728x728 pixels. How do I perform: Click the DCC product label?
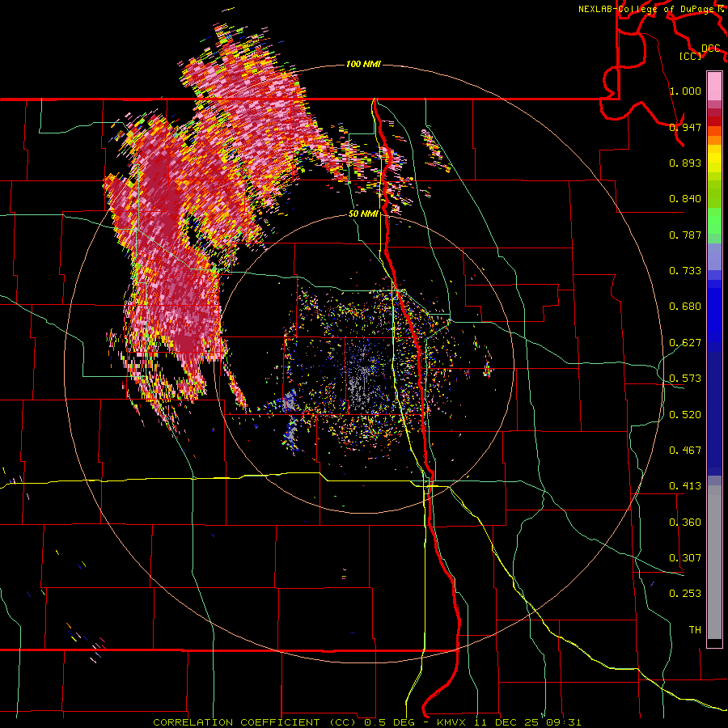[710, 49]
